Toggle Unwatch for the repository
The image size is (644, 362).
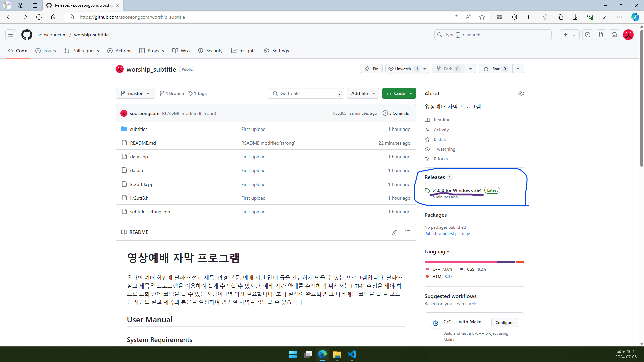click(403, 69)
